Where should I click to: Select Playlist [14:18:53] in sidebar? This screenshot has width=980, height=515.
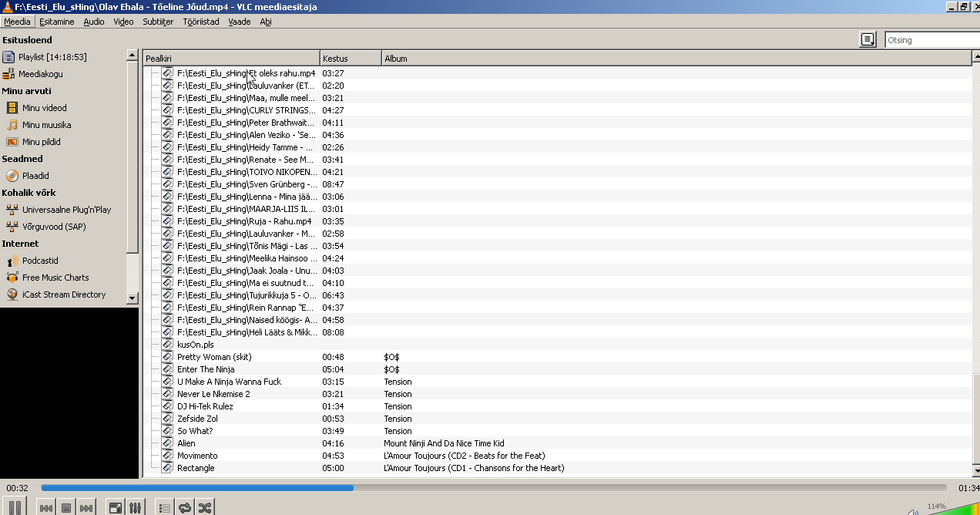point(52,57)
